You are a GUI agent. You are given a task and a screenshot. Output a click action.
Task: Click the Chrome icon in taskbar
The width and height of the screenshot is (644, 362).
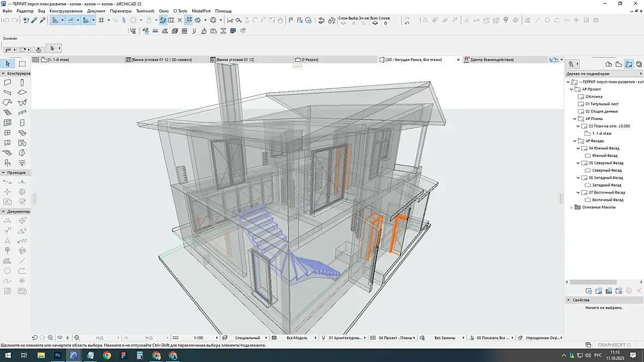(107, 355)
